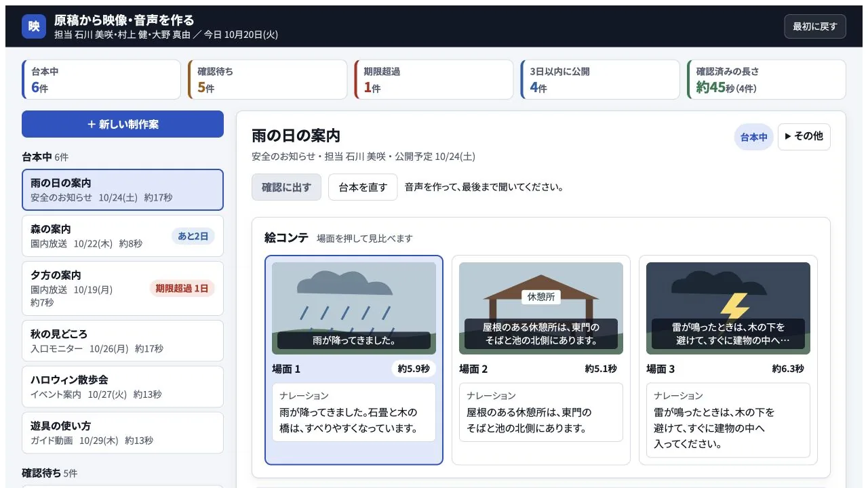Click the 休憩所 sign label in scene 2

coord(541,297)
